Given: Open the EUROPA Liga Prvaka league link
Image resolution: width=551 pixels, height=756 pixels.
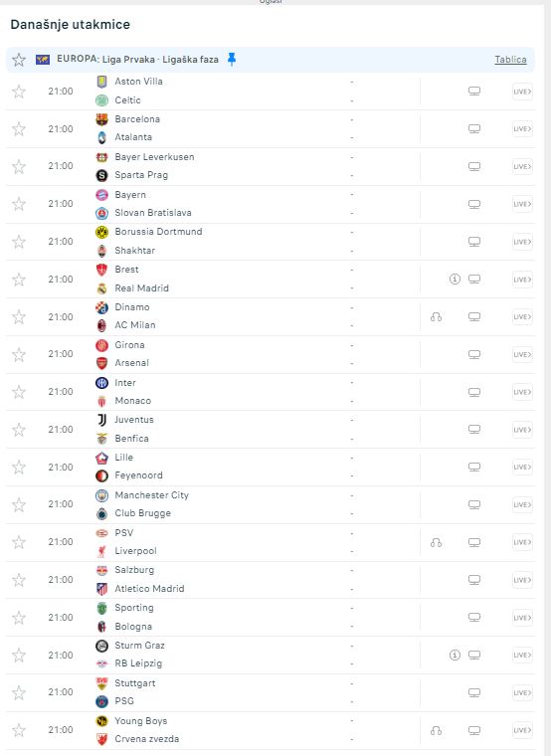Looking at the screenshot, I should click(137, 60).
